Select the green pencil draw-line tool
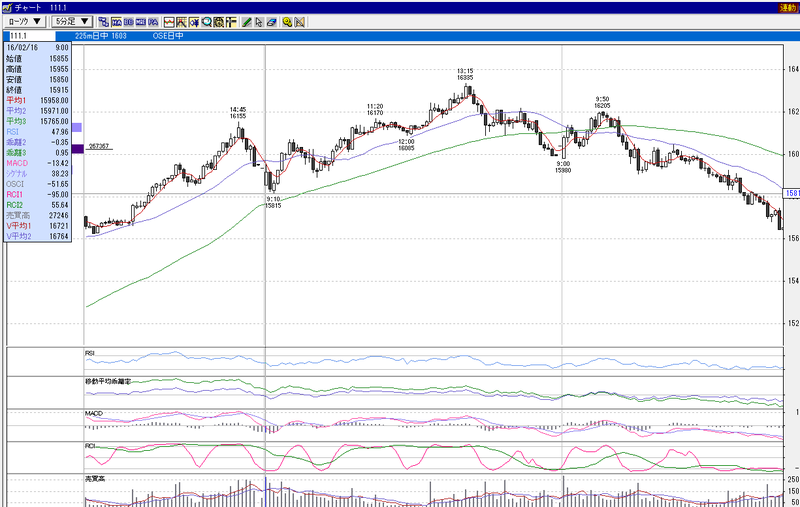Image resolution: width=800 pixels, height=507 pixels. click(246, 22)
